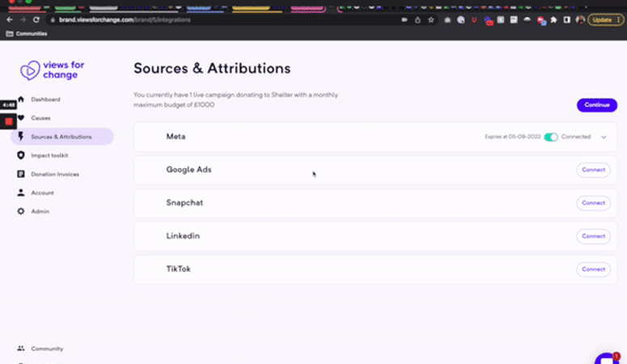The image size is (627, 364).
Task: Toggle the browser side panel icon
Action: pyautogui.click(x=566, y=19)
